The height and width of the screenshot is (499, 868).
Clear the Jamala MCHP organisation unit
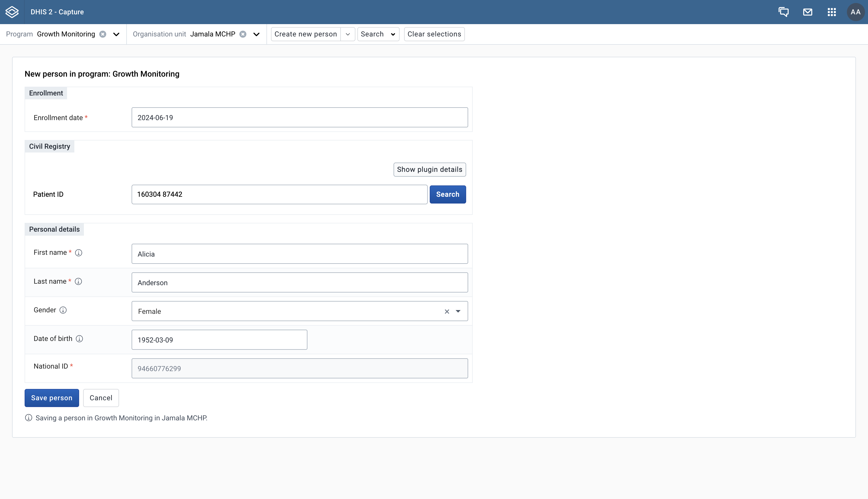(x=243, y=34)
